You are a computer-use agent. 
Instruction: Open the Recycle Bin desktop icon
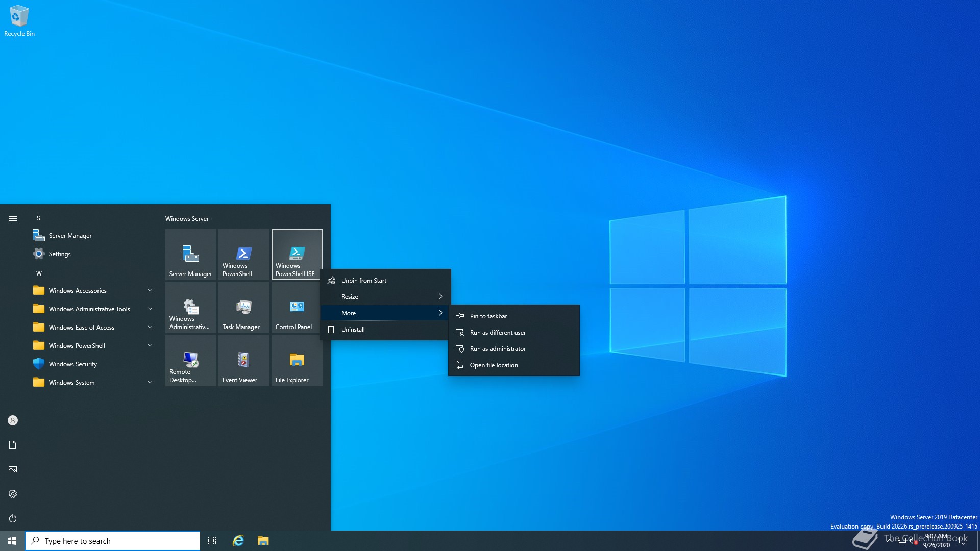(19, 21)
